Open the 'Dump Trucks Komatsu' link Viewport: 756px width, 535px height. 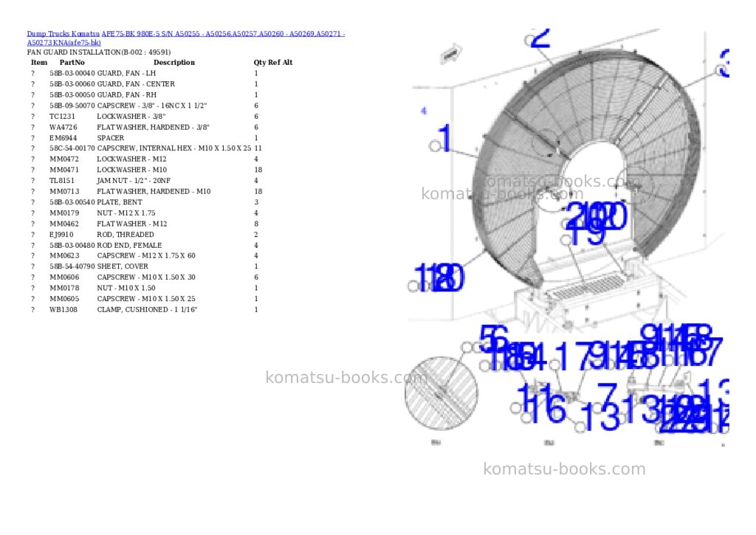click(x=63, y=34)
